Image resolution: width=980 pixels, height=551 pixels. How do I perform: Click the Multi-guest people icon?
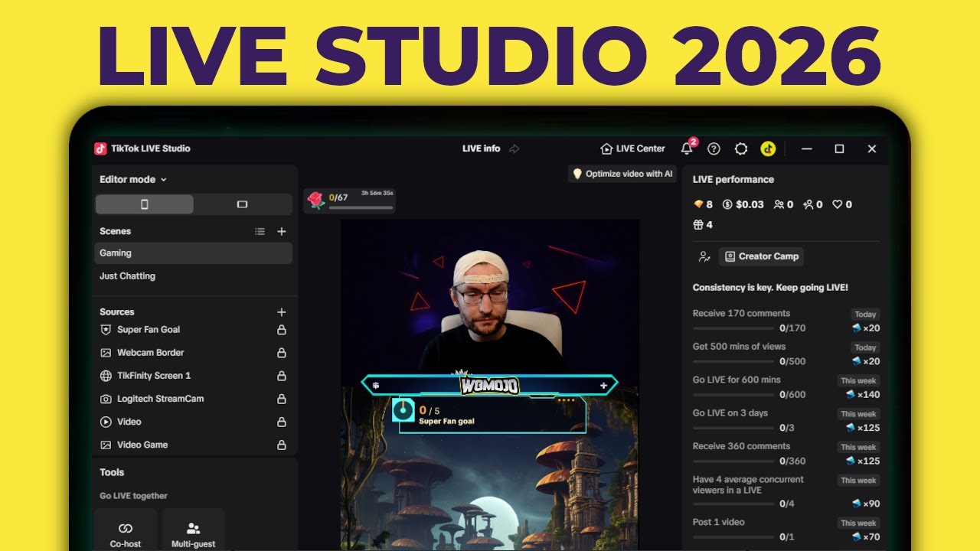click(x=193, y=528)
